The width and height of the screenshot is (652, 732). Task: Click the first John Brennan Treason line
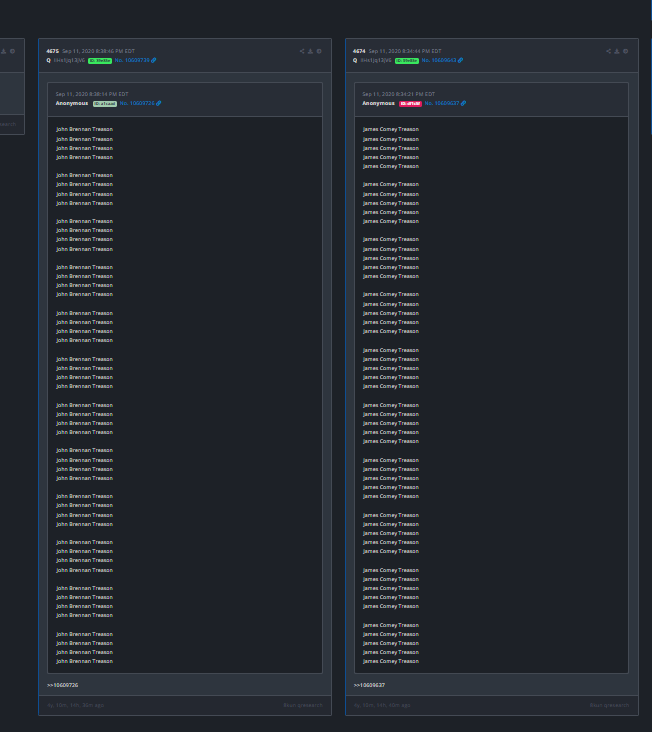pos(84,129)
